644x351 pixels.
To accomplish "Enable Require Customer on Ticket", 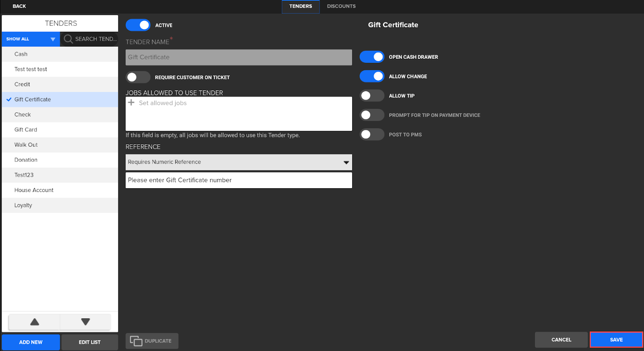I will click(138, 77).
